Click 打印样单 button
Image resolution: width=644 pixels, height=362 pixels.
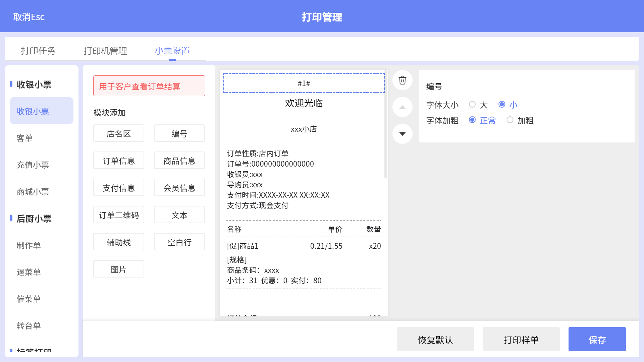pos(521,339)
